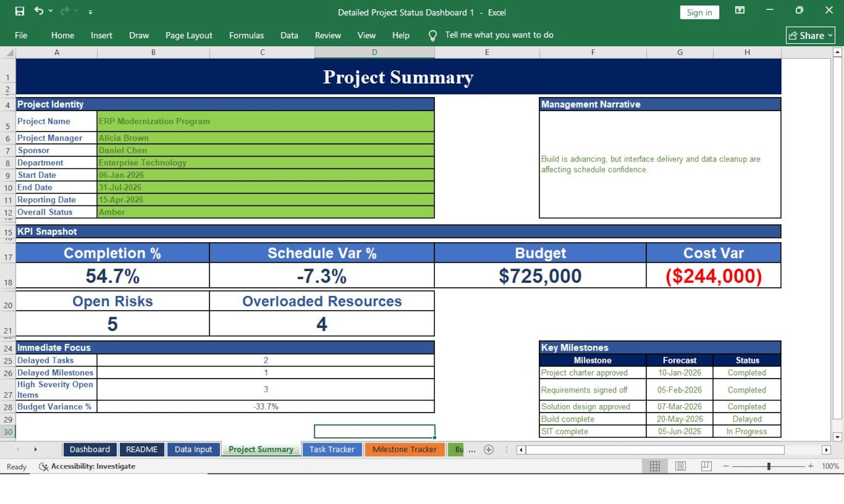844x504 pixels.
Task: Click the vertical scrollbar up arrow
Action: tap(837, 52)
